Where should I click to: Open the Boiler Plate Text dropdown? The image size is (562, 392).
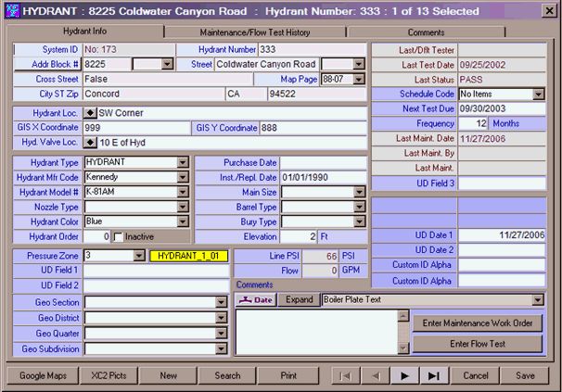pos(537,300)
